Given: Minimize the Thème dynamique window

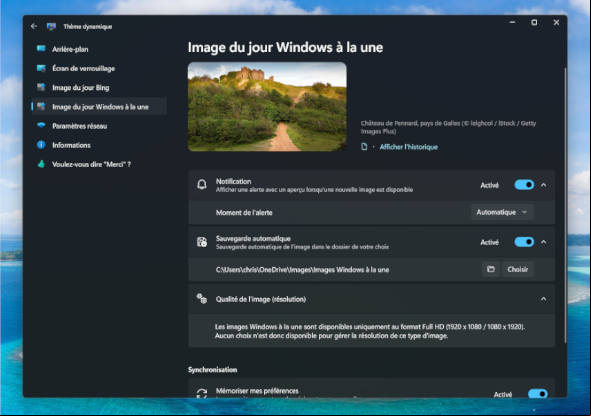Looking at the screenshot, I should [512, 23].
